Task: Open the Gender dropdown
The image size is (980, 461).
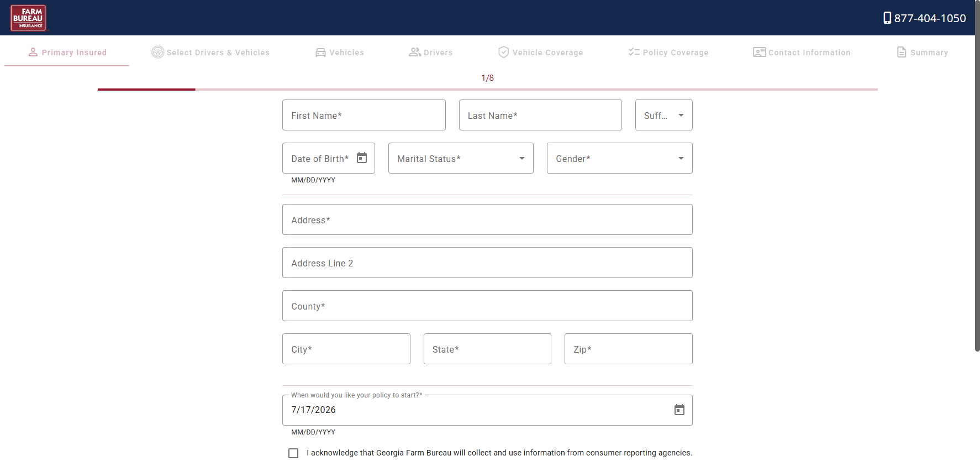Action: click(x=620, y=158)
